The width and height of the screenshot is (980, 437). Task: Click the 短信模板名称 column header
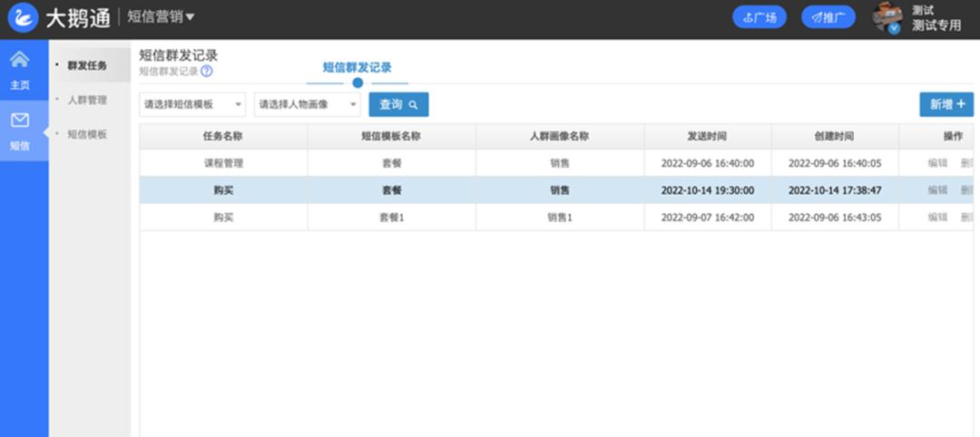tap(391, 137)
